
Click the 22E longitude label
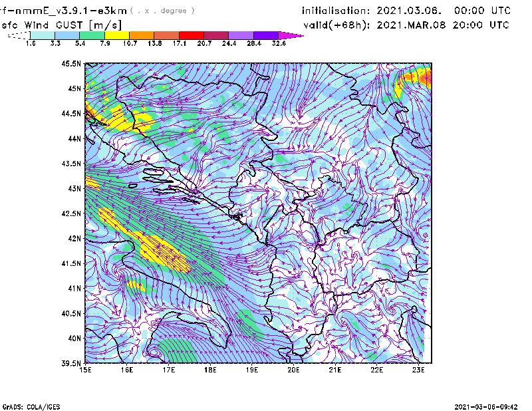376,370
